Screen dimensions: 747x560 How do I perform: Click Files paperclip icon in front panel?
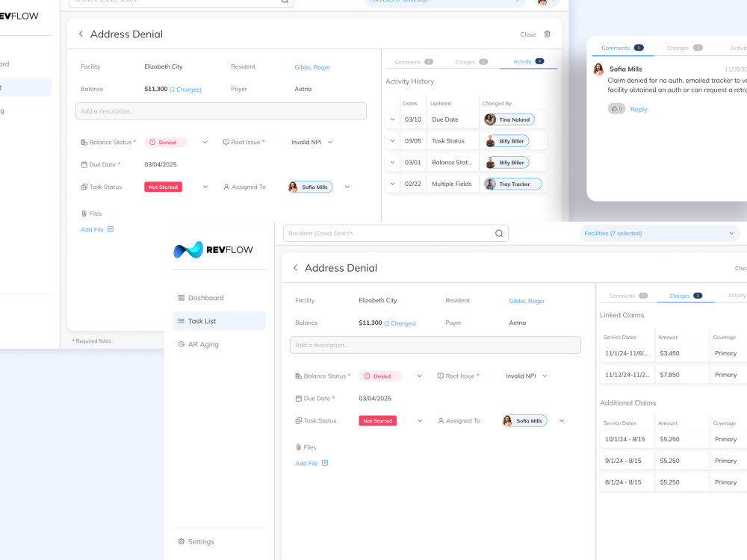[x=298, y=447]
